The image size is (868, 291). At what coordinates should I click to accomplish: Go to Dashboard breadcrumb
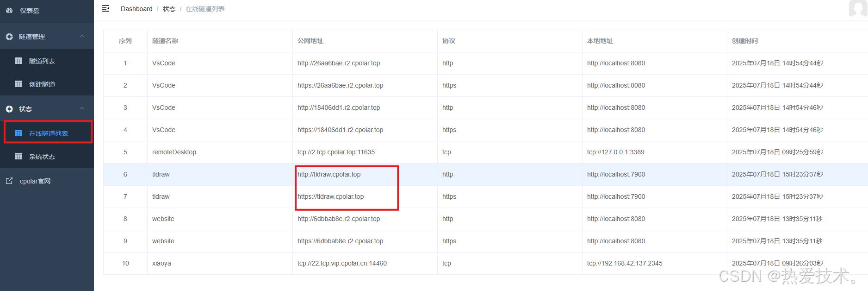[x=136, y=9]
